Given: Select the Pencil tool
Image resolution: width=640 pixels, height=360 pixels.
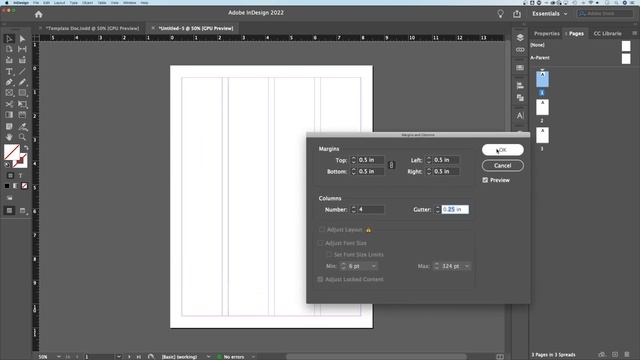Looking at the screenshot, I should [22, 82].
